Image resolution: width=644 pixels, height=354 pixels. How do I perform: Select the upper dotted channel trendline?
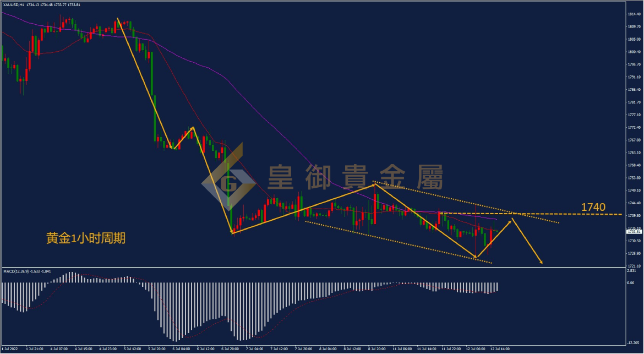466,202
